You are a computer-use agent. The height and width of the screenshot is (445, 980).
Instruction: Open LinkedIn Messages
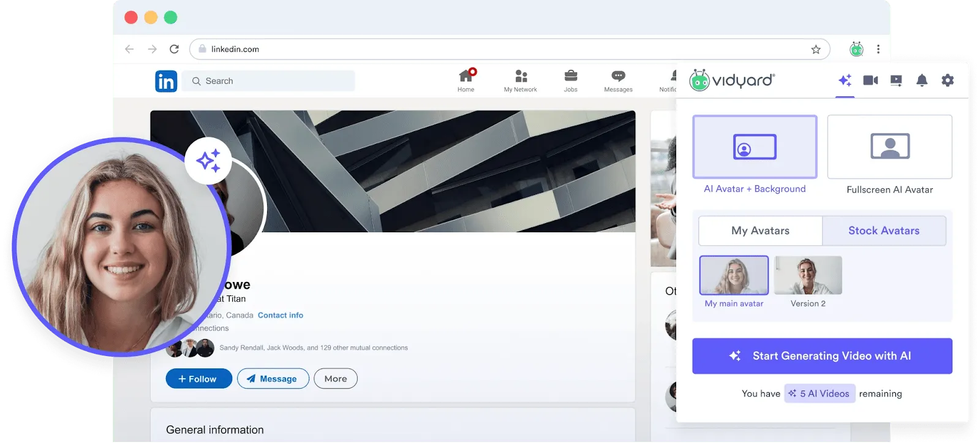[x=619, y=81]
